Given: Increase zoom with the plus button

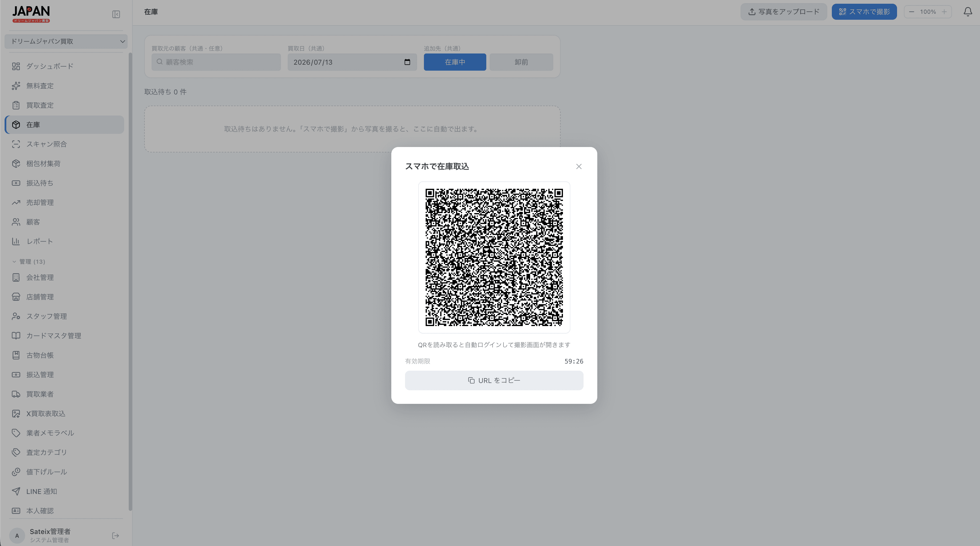Looking at the screenshot, I should pos(944,12).
